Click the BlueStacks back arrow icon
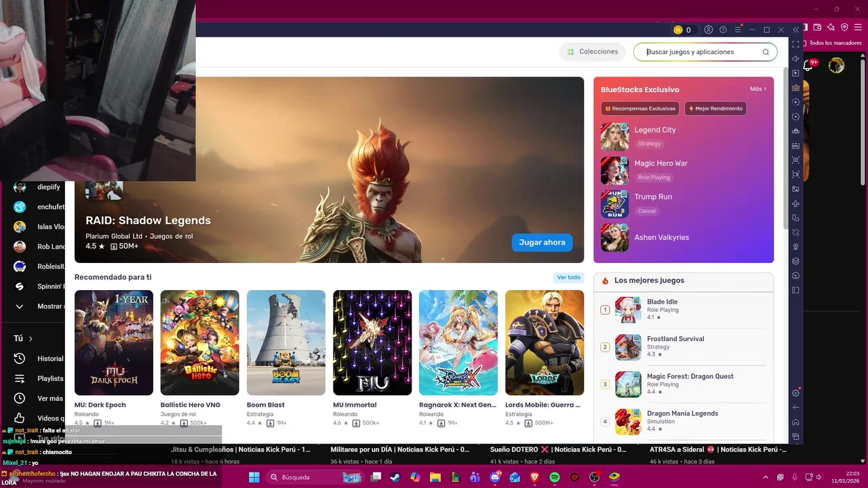 pos(796,407)
